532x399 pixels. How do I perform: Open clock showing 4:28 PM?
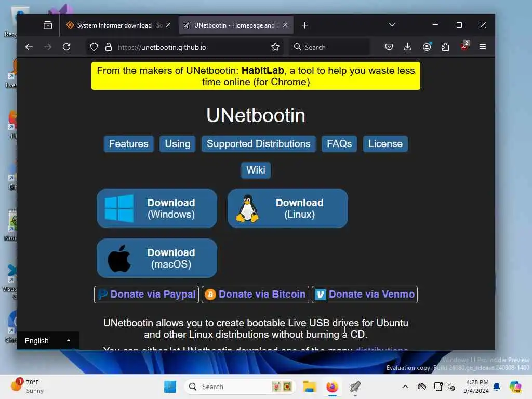pyautogui.click(x=476, y=387)
